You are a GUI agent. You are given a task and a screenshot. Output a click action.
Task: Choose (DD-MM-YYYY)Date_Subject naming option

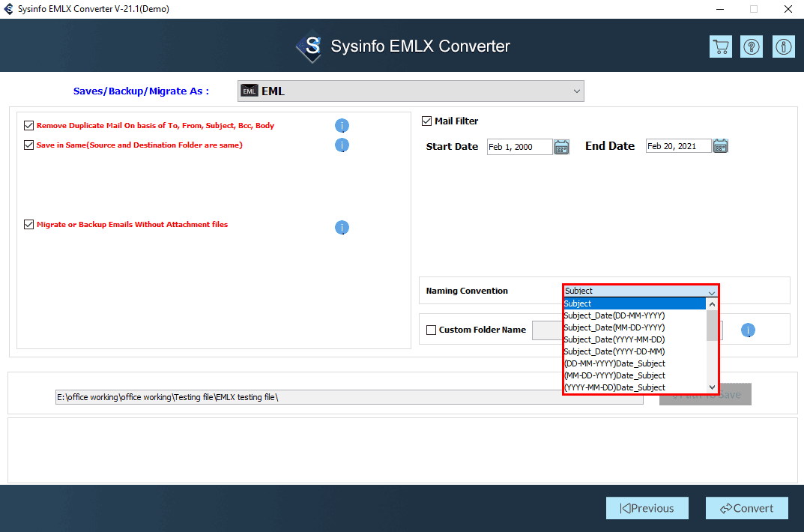[x=634, y=363]
